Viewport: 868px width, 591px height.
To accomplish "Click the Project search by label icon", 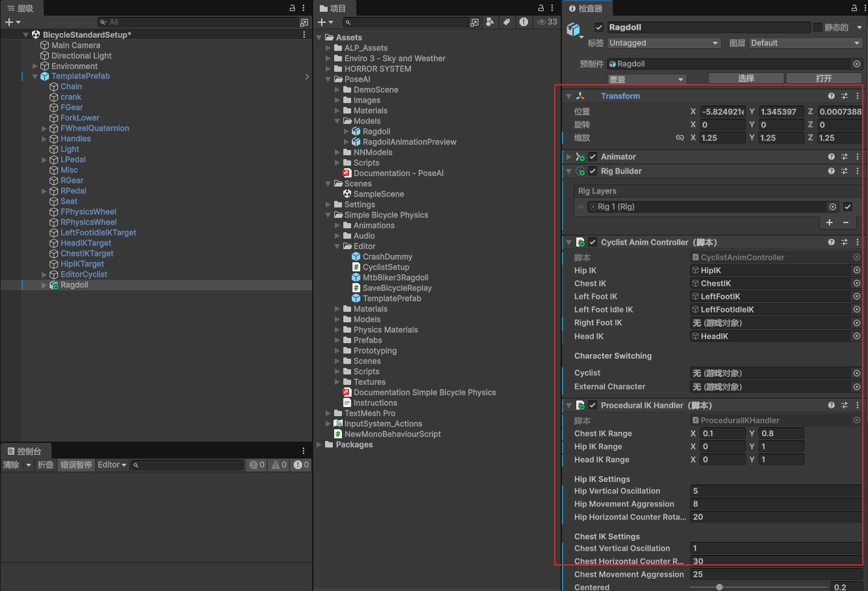I will [x=507, y=22].
